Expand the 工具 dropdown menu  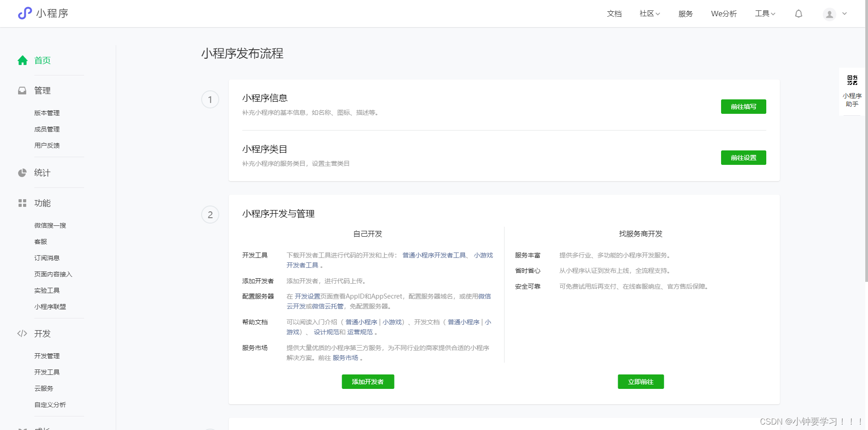[x=765, y=14]
